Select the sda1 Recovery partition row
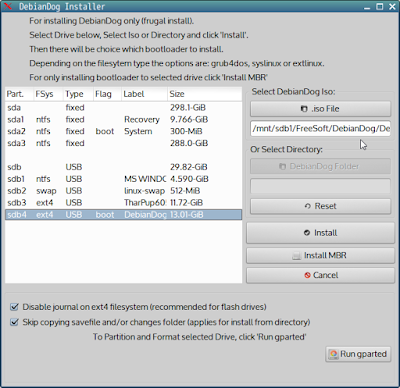The height and width of the screenshot is (388, 400). (x=123, y=119)
